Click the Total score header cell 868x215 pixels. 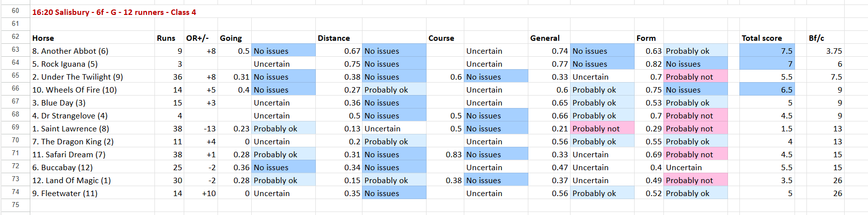click(762, 38)
